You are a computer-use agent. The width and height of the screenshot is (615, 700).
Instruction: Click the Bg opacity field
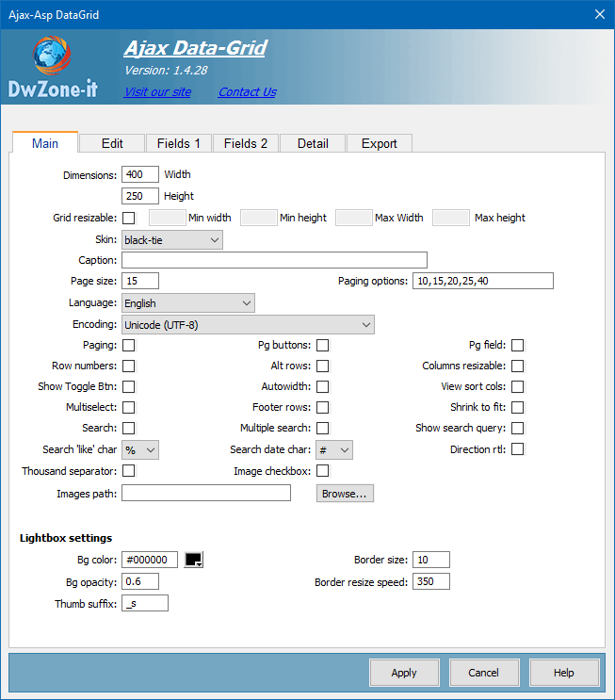pos(140,581)
